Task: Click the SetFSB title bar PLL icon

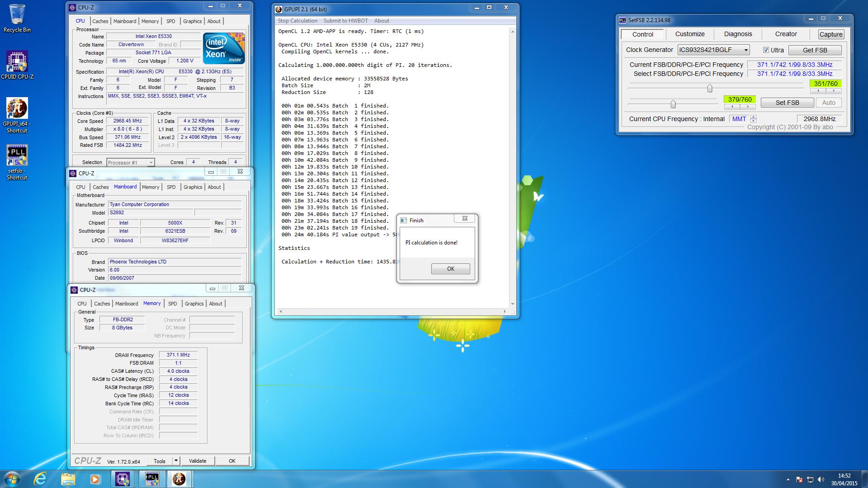Action: tap(623, 20)
